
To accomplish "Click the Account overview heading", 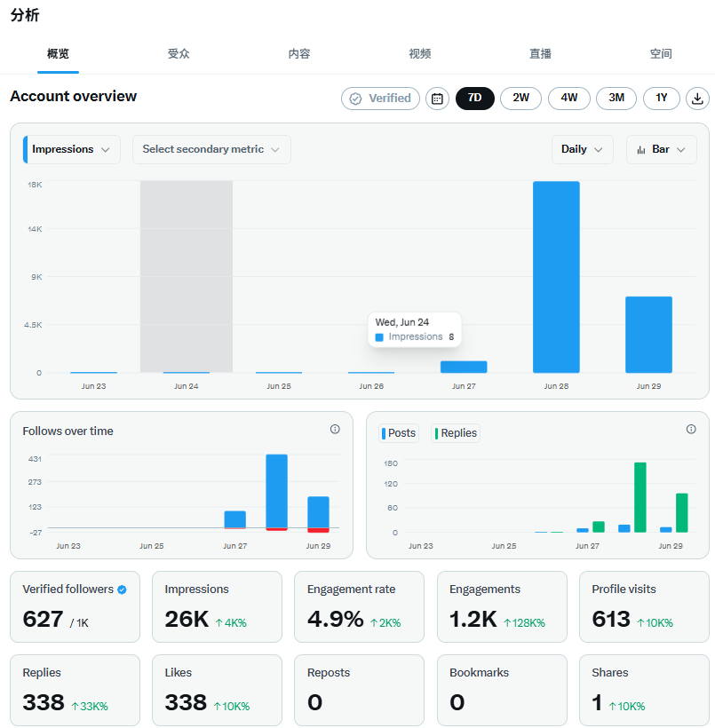I will [74, 96].
